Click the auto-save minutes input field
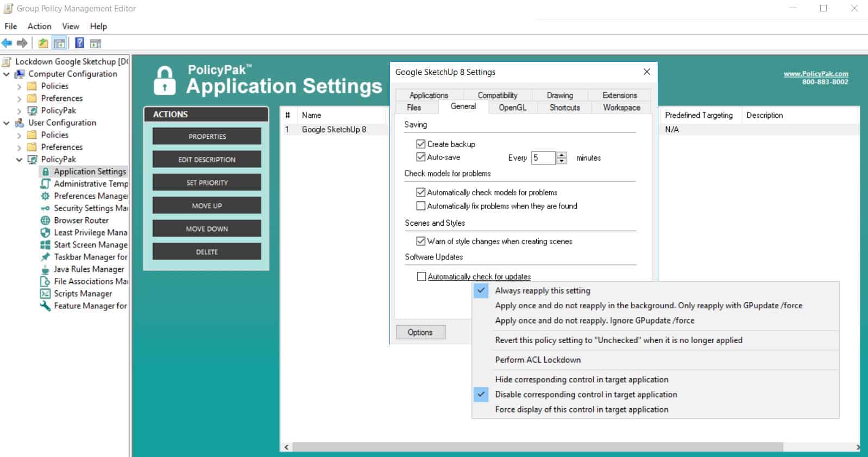 click(x=543, y=157)
